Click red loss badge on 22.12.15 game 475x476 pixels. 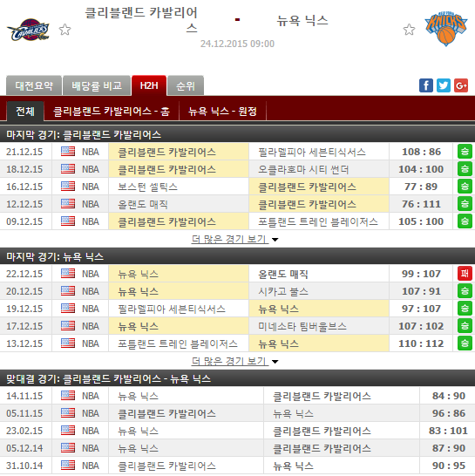(465, 274)
